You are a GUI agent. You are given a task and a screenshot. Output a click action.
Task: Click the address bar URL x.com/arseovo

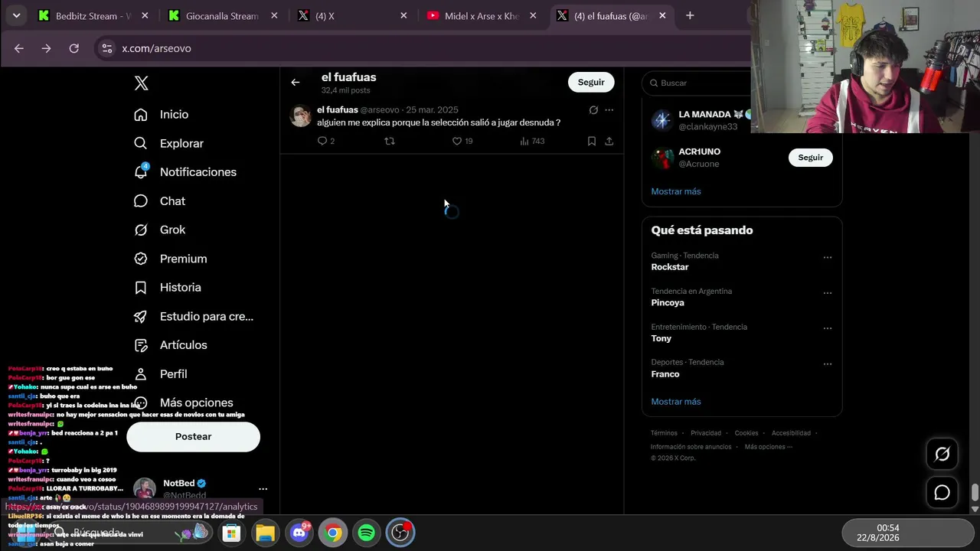(156, 48)
